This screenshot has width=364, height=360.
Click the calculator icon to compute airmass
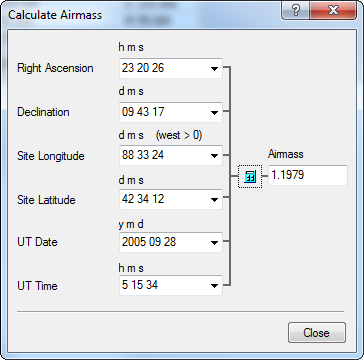[x=250, y=176]
